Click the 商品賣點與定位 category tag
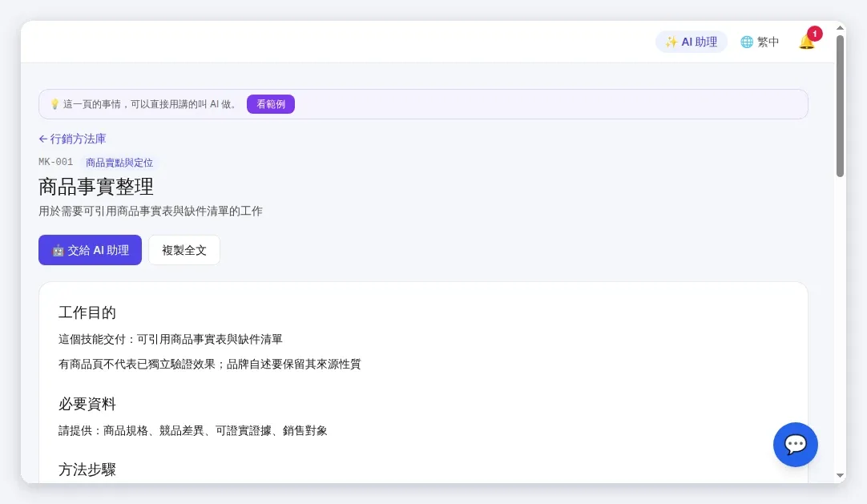 click(119, 163)
